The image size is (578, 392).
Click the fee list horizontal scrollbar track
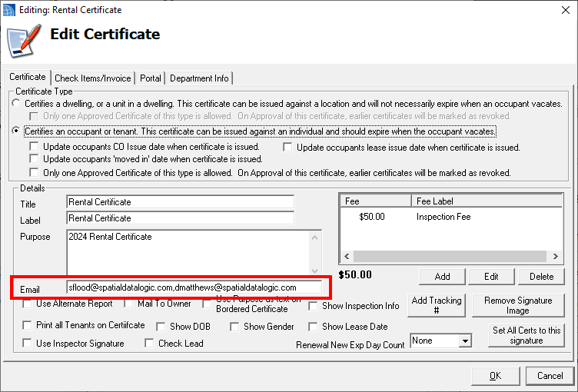450,256
